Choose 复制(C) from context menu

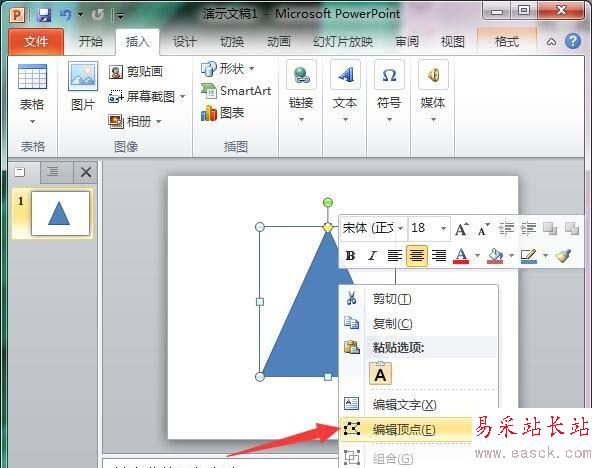point(419,323)
